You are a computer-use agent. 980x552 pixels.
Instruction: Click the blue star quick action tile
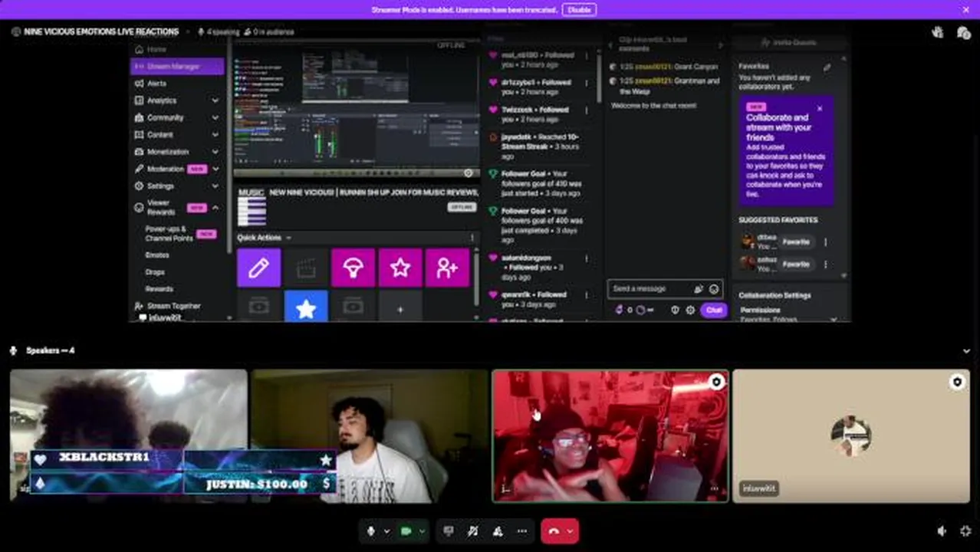point(306,307)
